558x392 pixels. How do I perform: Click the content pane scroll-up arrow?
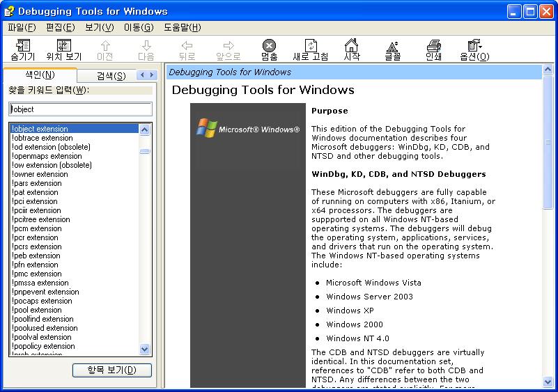(x=548, y=70)
